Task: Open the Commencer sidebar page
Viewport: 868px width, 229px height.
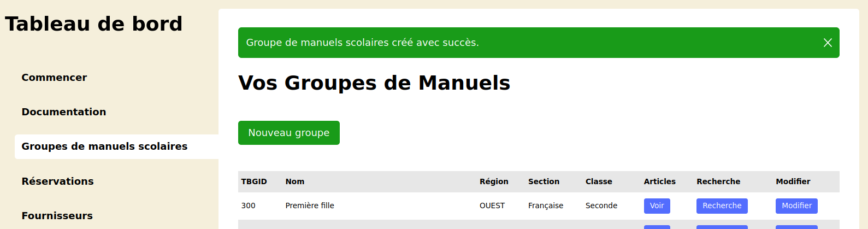Action: (54, 78)
